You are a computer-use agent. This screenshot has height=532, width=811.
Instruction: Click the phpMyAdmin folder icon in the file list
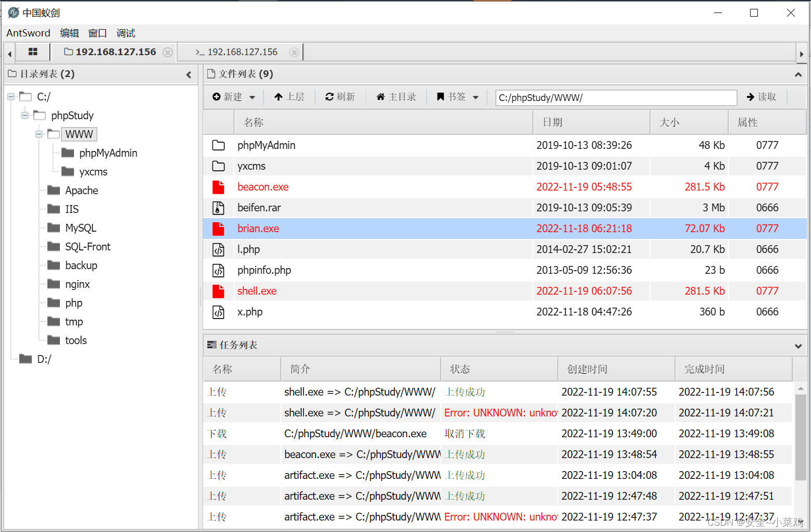tap(218, 145)
